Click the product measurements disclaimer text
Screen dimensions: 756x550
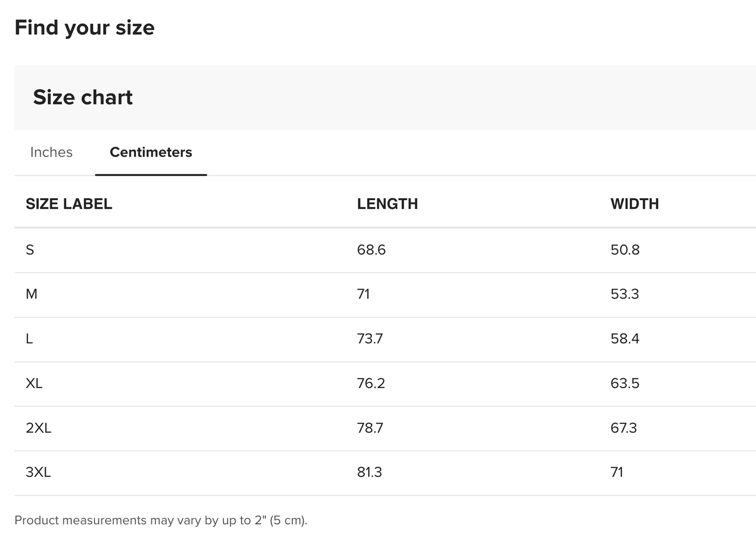(x=161, y=520)
